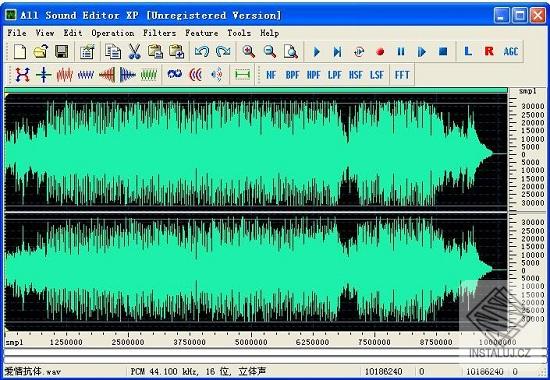Open the file properties notepad icon
The width and height of the screenshot is (550, 380).
click(87, 52)
